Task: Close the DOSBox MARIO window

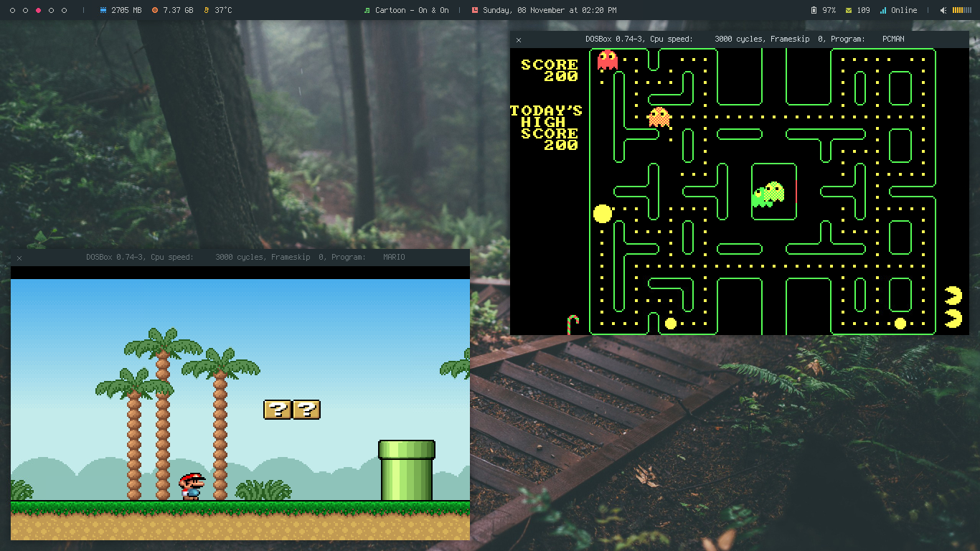Action: (19, 258)
